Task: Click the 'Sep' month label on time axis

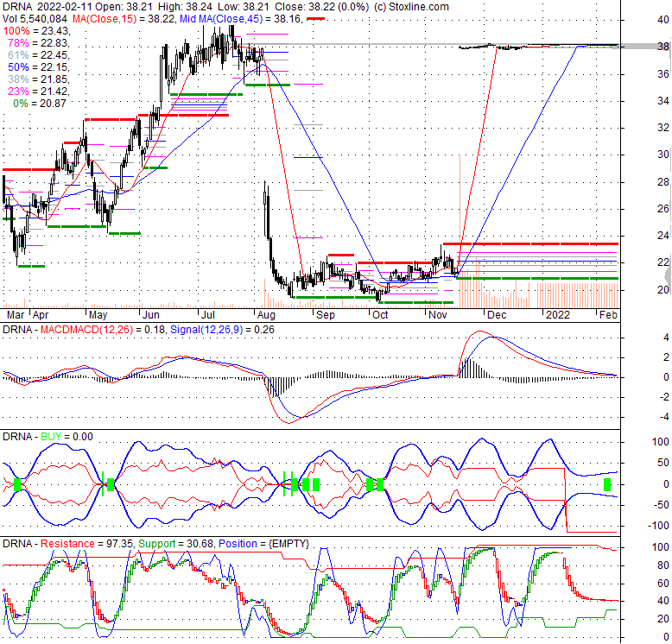Action: (x=326, y=315)
